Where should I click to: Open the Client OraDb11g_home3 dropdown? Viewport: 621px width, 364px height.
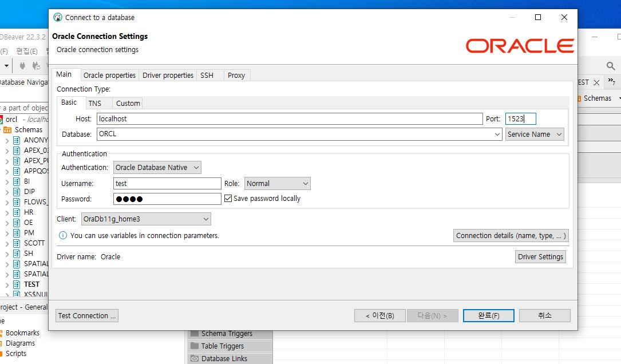(146, 219)
